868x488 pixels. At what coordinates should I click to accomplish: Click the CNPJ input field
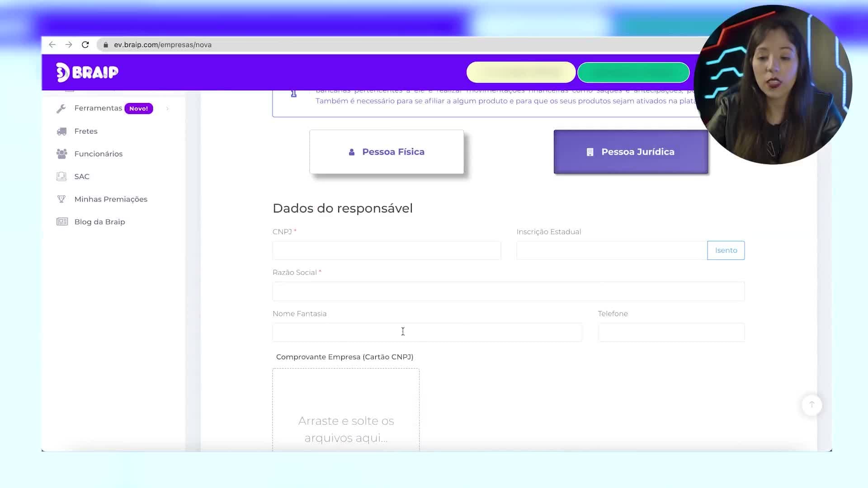coord(387,250)
